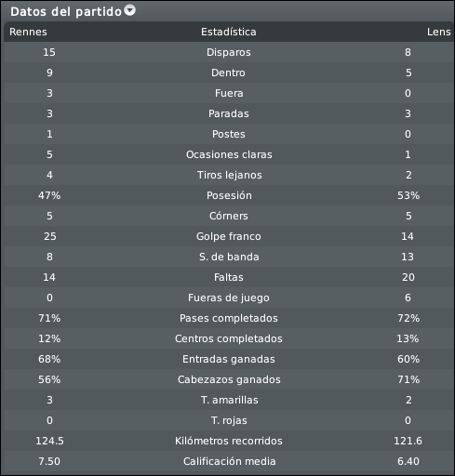
Task: Select the Calificación media row
Action: [229, 461]
